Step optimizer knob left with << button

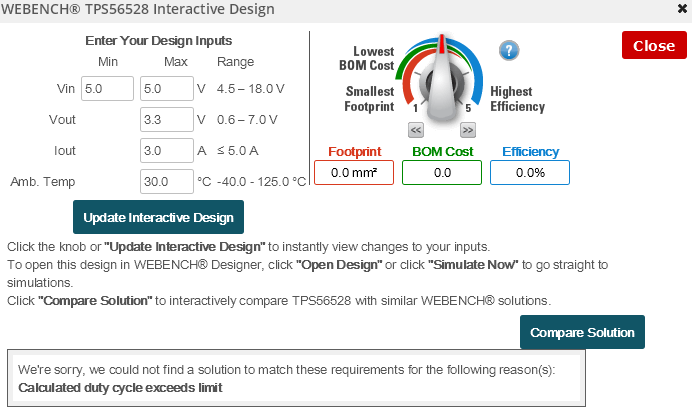coord(416,130)
